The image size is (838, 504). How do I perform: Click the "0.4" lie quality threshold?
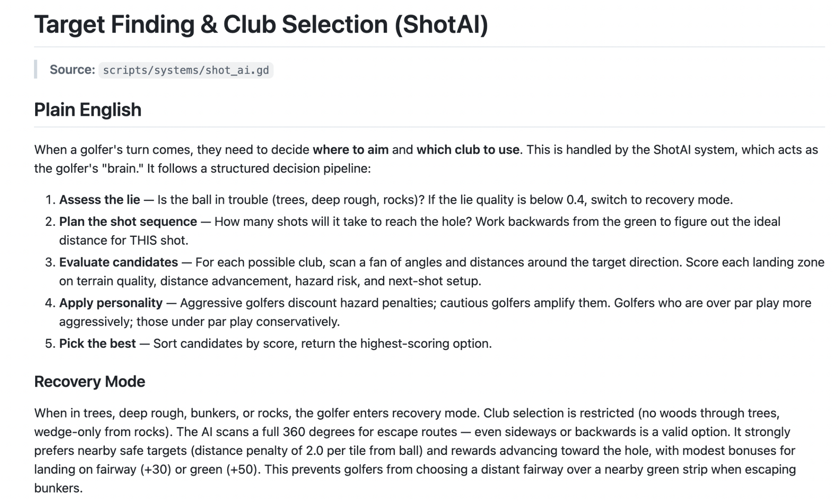(575, 199)
